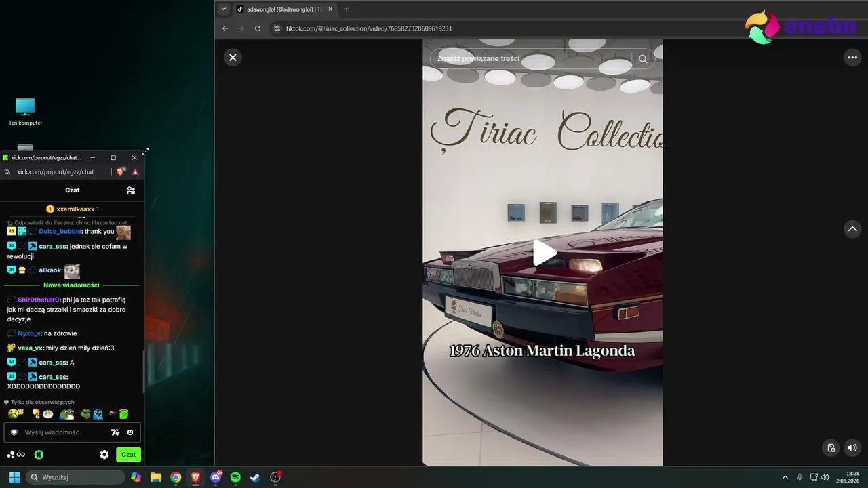Image resolution: width=868 pixels, height=488 pixels.
Task: Click the search magnifier in the TikTok video
Action: coord(643,59)
